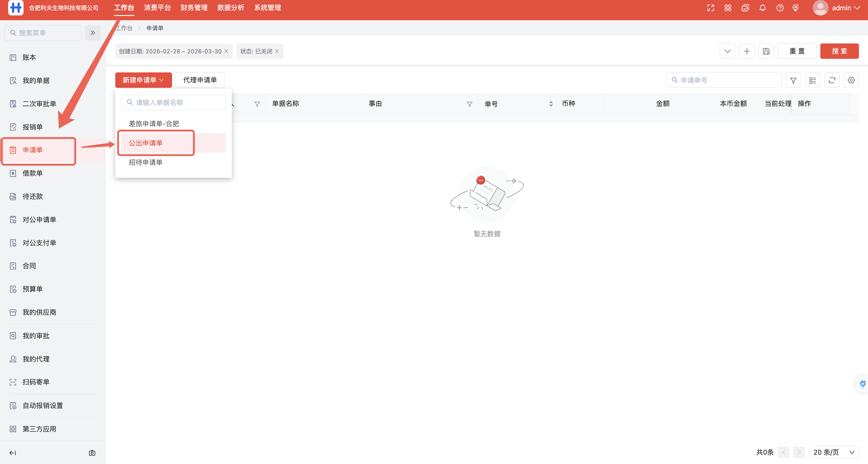This screenshot has height=464, width=868.
Task: Click the 搜索 button
Action: (x=839, y=51)
